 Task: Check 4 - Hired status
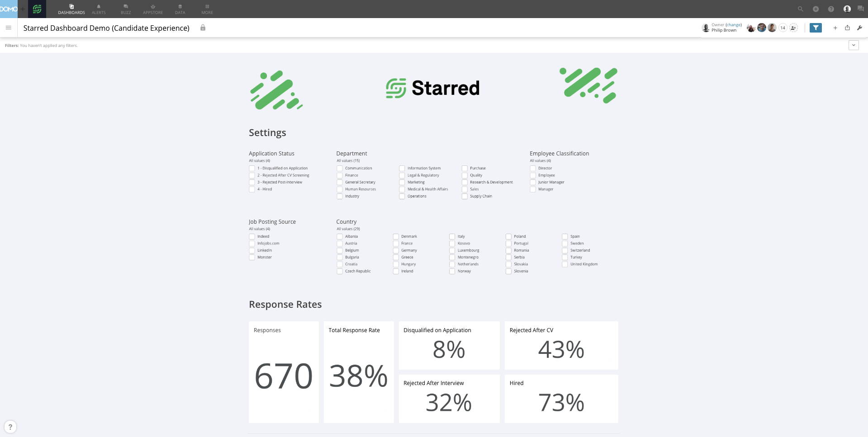click(x=252, y=189)
